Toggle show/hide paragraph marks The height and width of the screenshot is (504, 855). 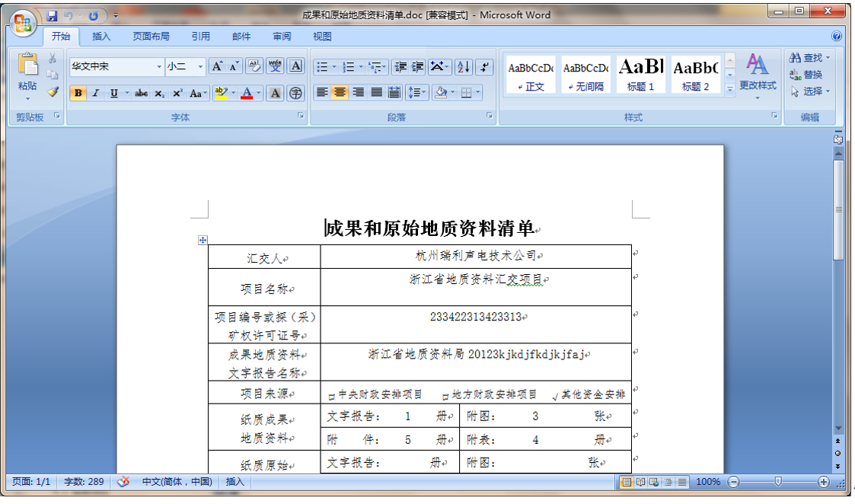484,66
